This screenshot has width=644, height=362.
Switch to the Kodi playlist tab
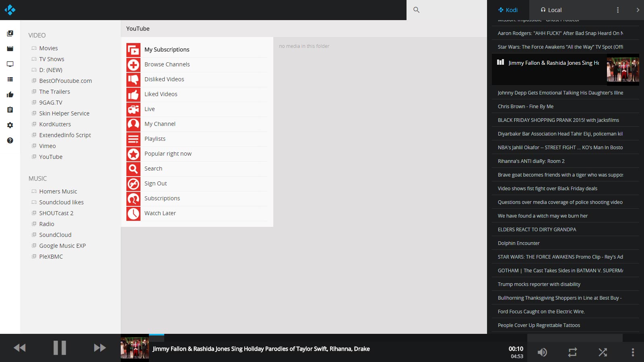[x=508, y=10]
